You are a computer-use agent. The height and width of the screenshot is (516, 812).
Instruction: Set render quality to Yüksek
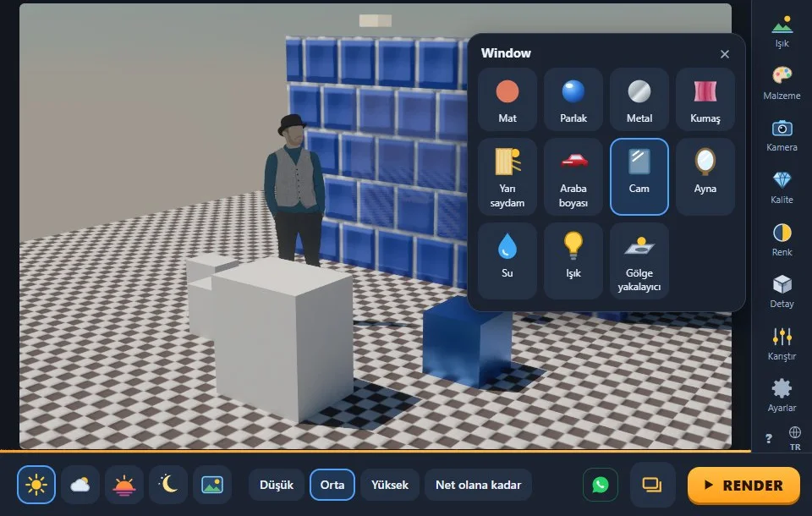[389, 485]
